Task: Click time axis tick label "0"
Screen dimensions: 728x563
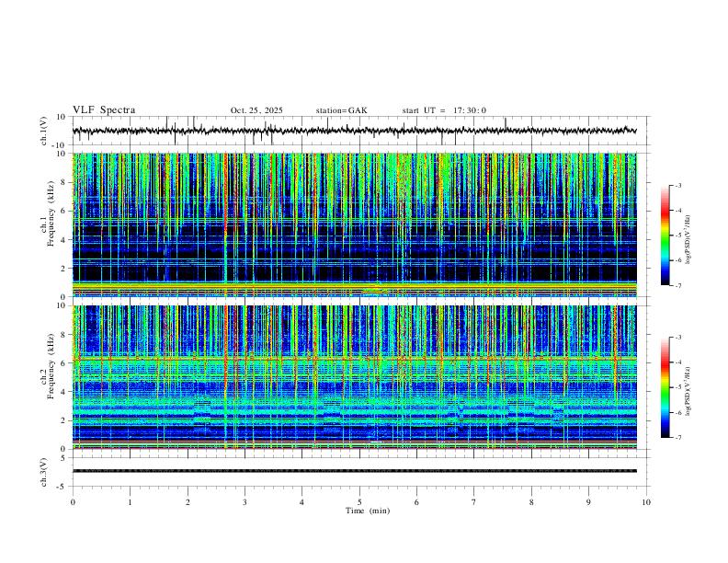Action: click(73, 502)
